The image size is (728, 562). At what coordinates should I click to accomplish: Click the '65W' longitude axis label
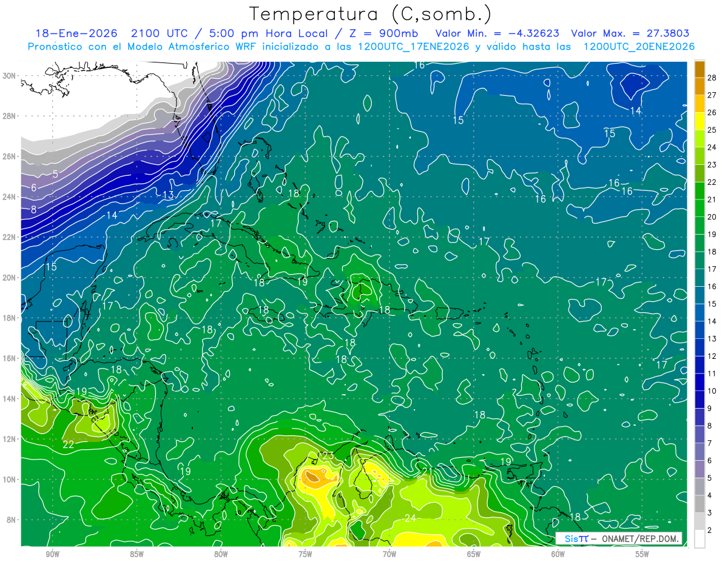(x=474, y=554)
